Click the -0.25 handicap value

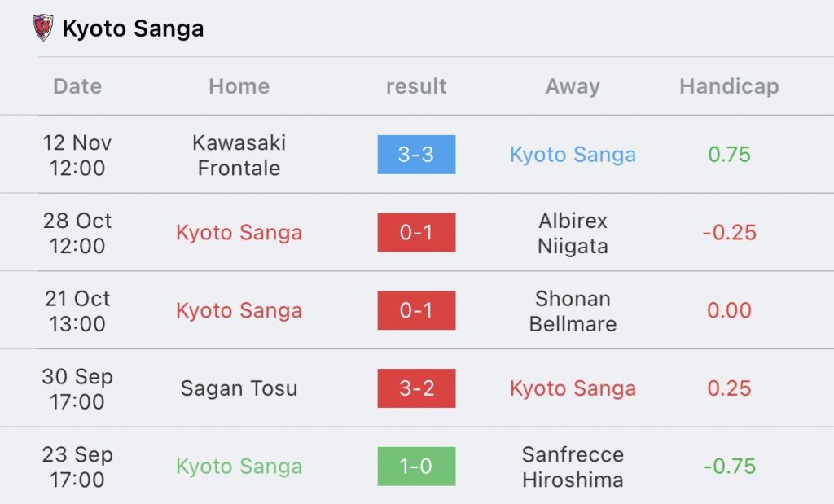[729, 232]
